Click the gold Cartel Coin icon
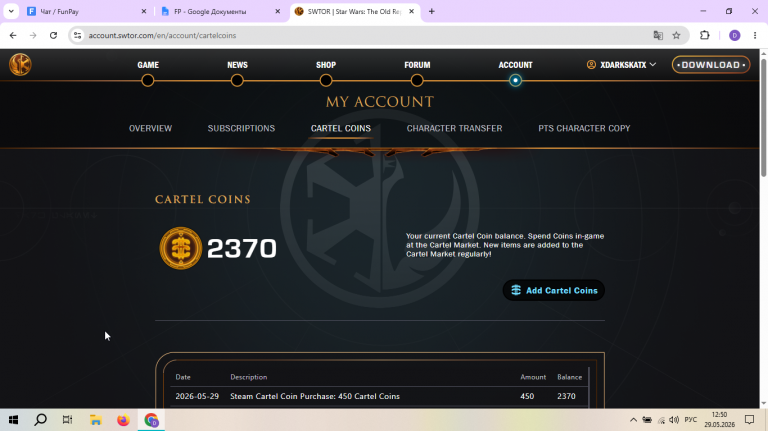 click(x=181, y=248)
